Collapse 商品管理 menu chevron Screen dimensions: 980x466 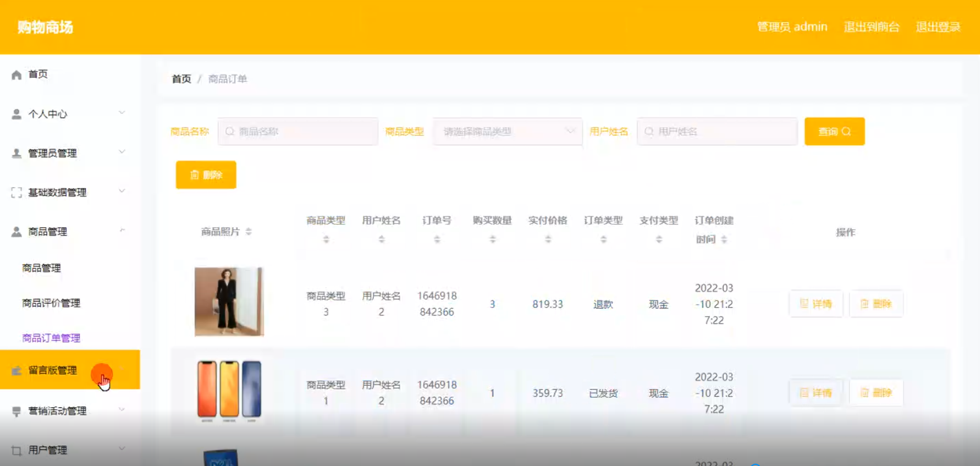click(122, 231)
